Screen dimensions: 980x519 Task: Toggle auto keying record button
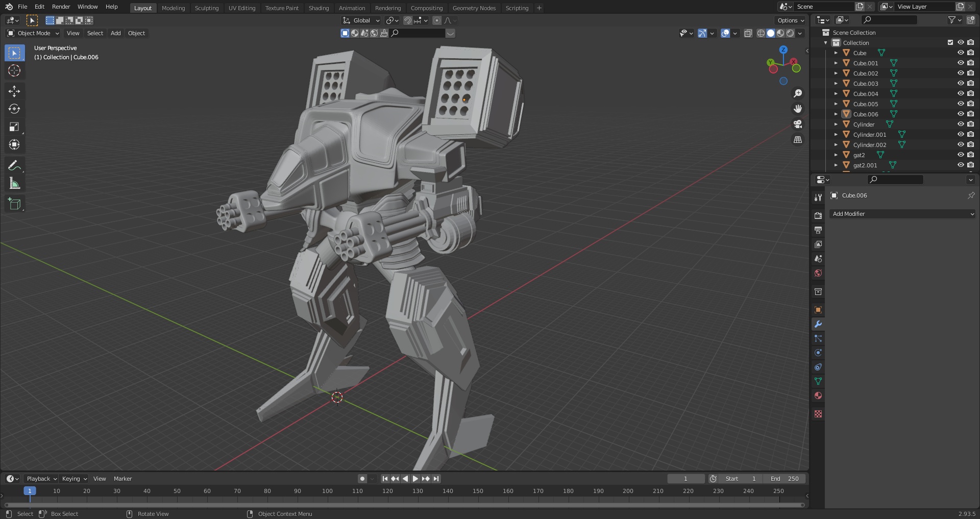pyautogui.click(x=362, y=479)
